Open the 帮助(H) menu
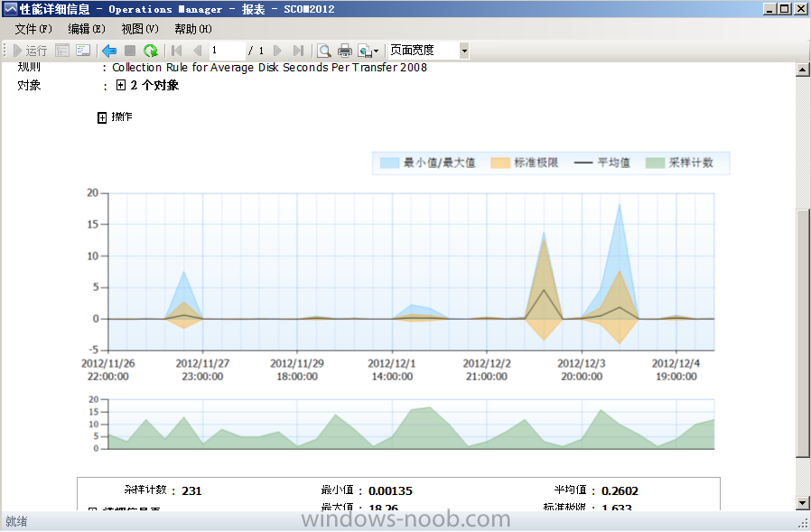Viewport: 811px width, 532px height. (x=193, y=29)
